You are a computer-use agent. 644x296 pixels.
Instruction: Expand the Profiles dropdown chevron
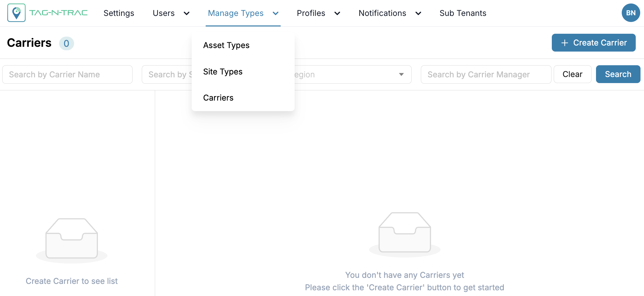(337, 13)
